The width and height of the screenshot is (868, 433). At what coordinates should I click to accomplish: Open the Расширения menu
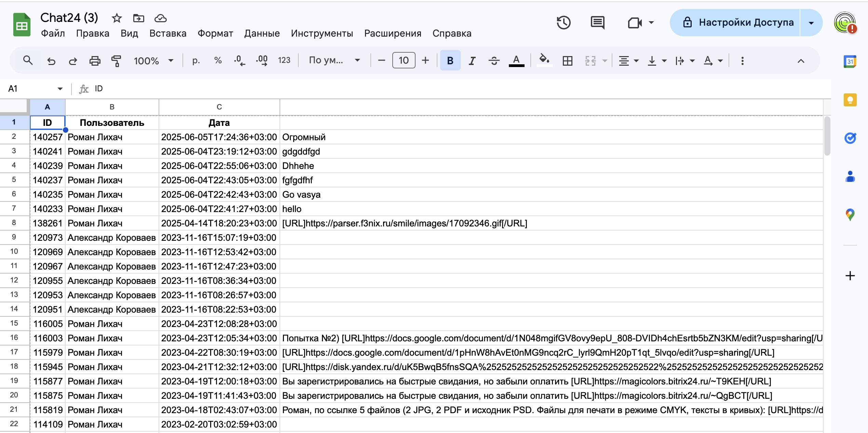point(393,33)
